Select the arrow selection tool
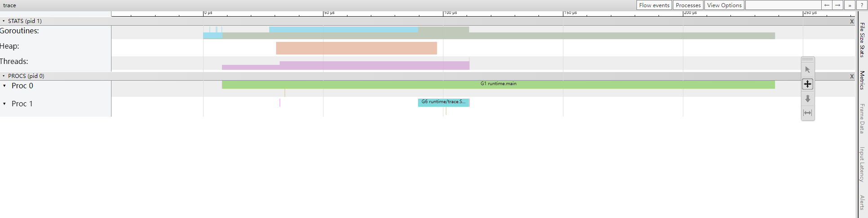The height and width of the screenshot is (218, 868). 807,70
